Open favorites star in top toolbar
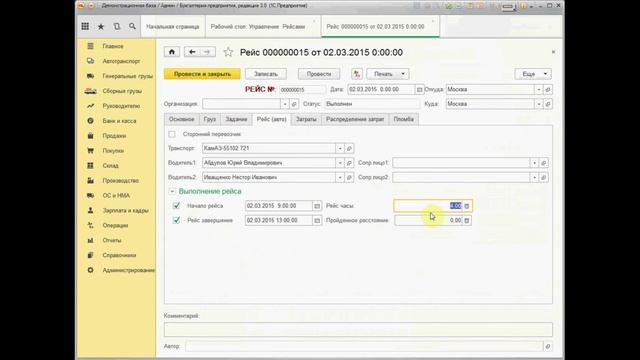This screenshot has width=640, height=360. click(x=101, y=27)
